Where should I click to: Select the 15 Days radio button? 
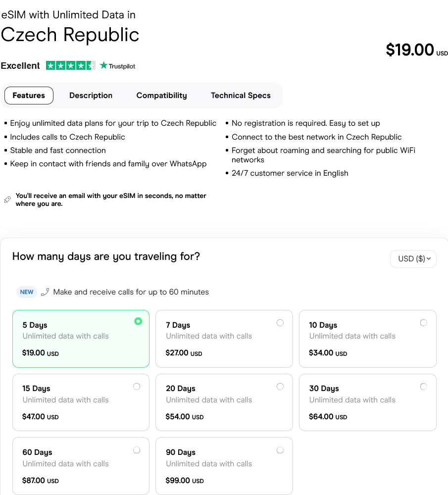(137, 387)
